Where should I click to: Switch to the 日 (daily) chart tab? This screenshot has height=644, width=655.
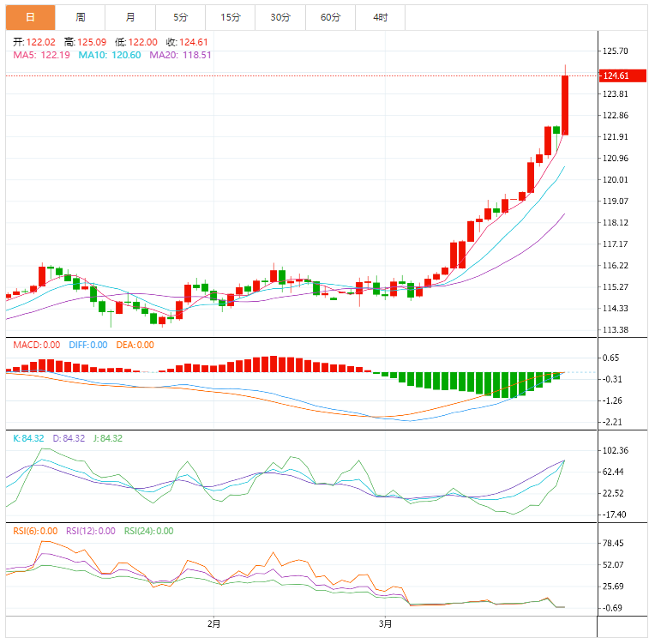click(30, 17)
